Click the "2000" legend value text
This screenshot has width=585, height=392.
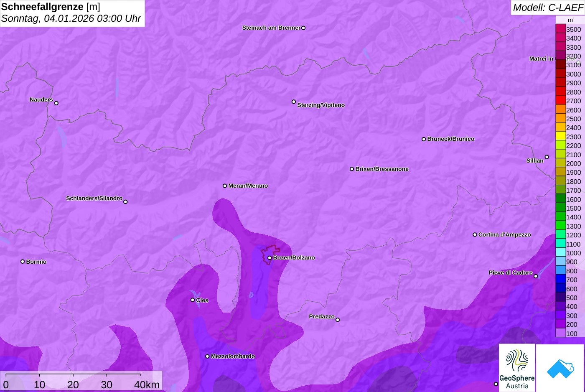574,163
